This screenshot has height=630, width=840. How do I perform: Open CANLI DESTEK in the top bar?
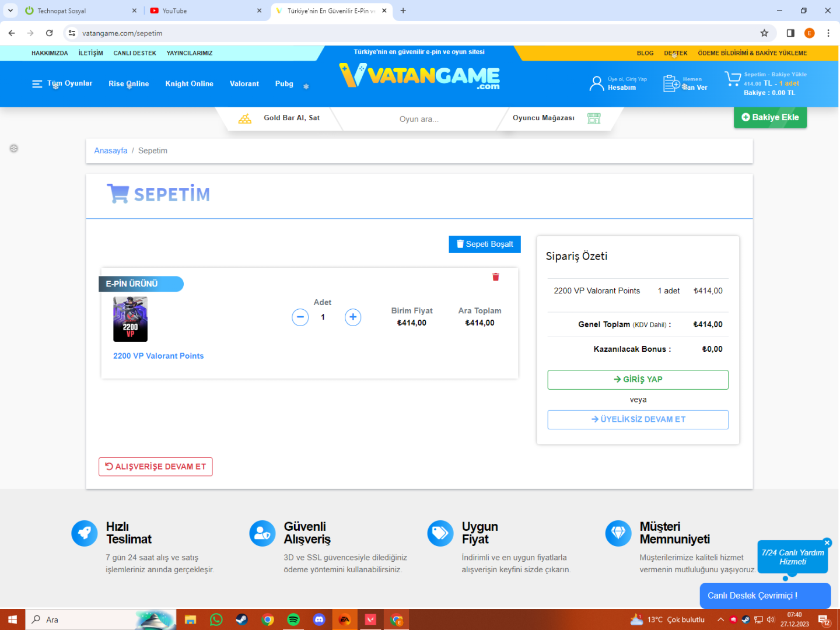coord(135,53)
